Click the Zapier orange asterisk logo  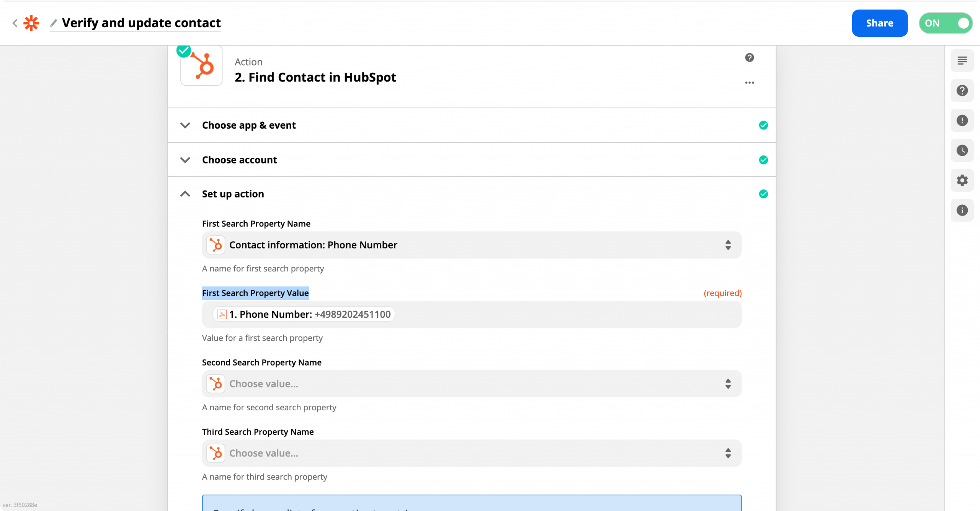[31, 23]
